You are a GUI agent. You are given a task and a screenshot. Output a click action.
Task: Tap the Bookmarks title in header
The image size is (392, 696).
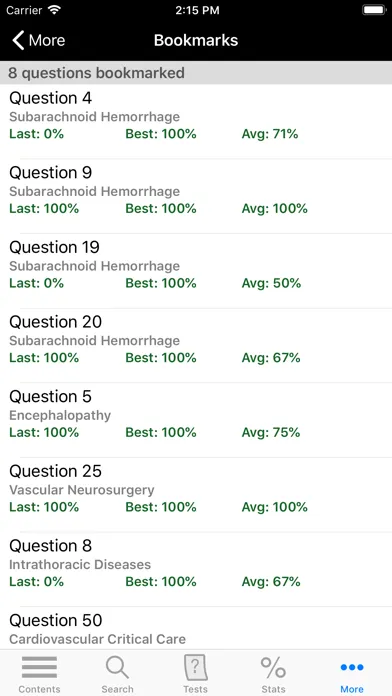pos(196,40)
